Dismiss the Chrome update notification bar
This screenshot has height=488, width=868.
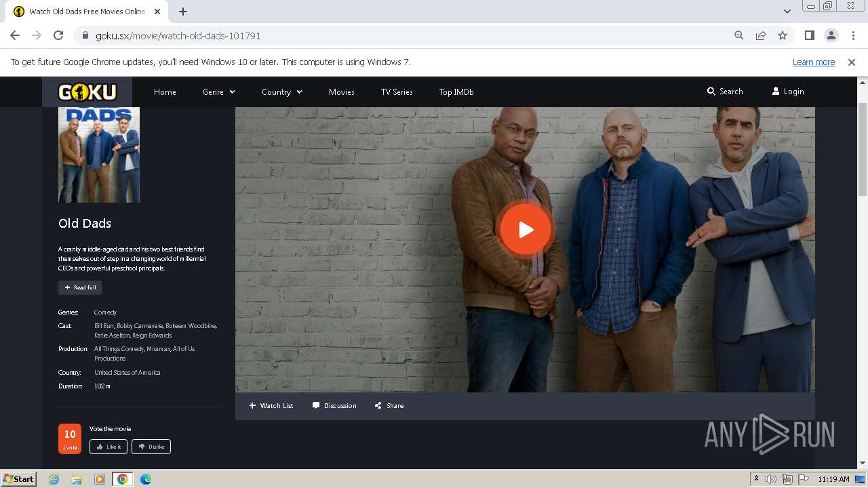click(x=852, y=62)
